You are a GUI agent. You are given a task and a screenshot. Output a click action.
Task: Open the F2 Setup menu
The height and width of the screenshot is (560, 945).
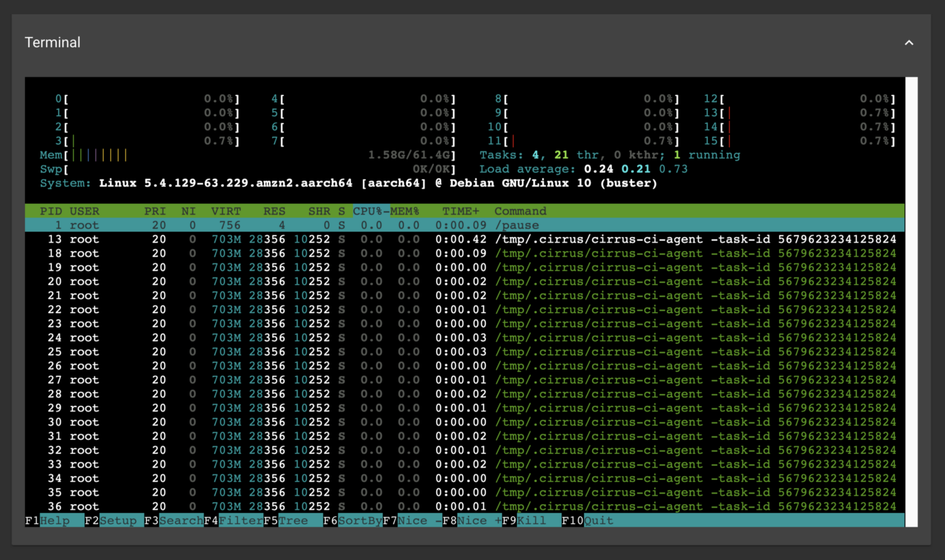[114, 521]
